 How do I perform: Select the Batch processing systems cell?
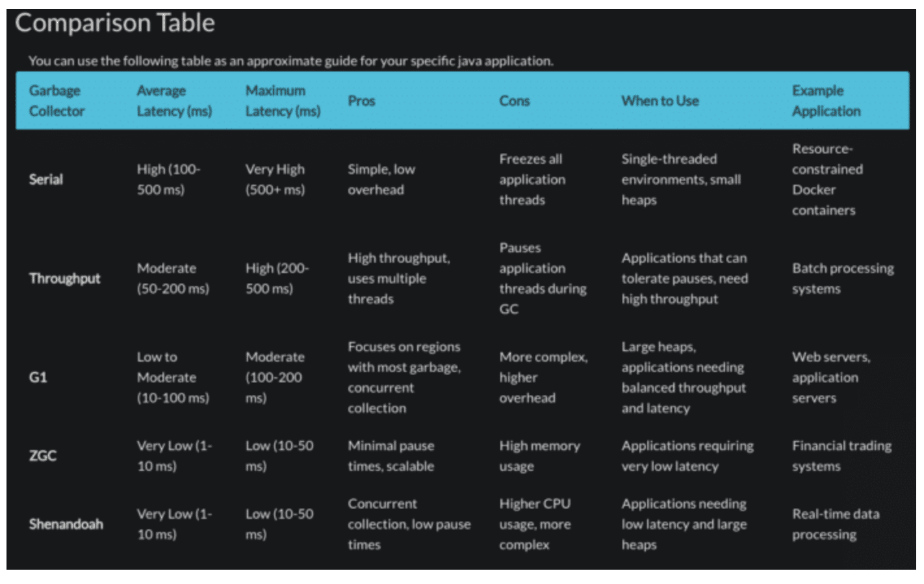click(x=843, y=278)
